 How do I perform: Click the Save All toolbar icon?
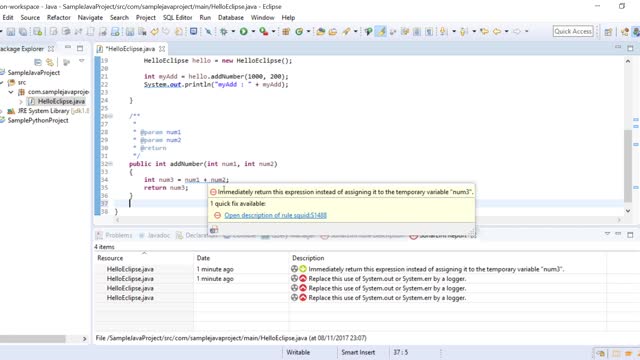pos(23,31)
